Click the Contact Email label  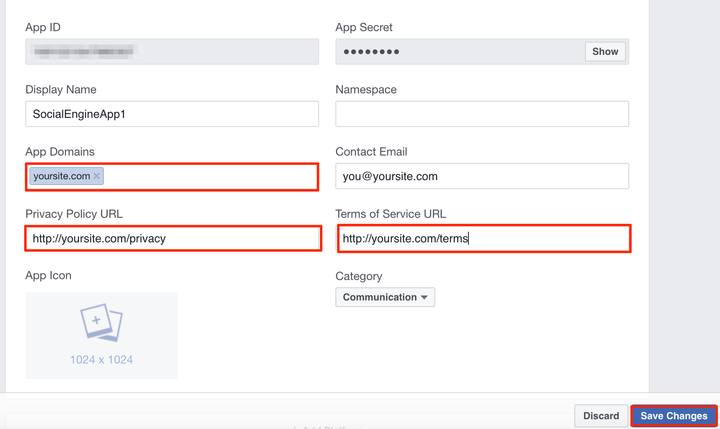371,152
